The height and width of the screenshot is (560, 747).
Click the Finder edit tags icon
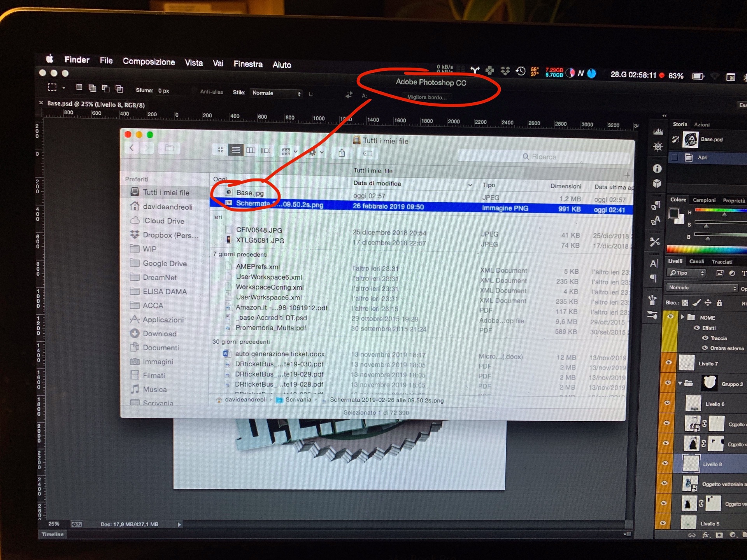(x=367, y=154)
